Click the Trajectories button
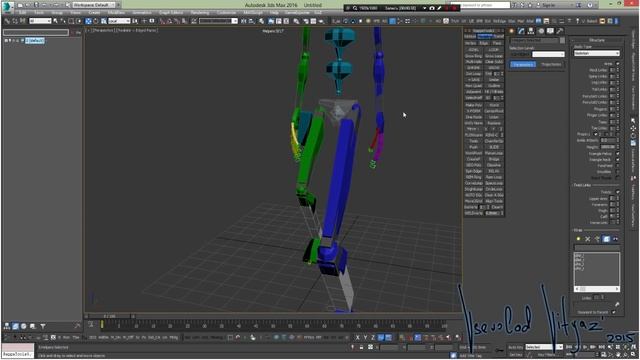The image size is (640, 360). coord(551,64)
